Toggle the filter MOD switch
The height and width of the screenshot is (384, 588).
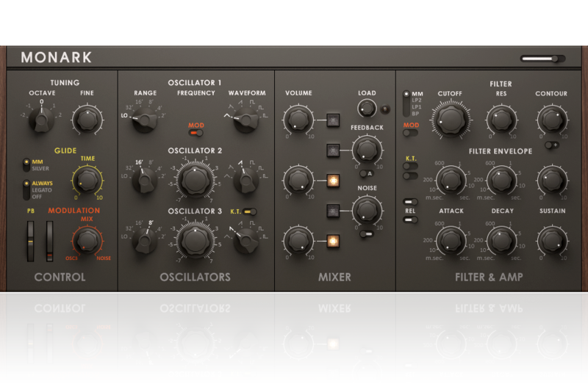pyautogui.click(x=410, y=133)
